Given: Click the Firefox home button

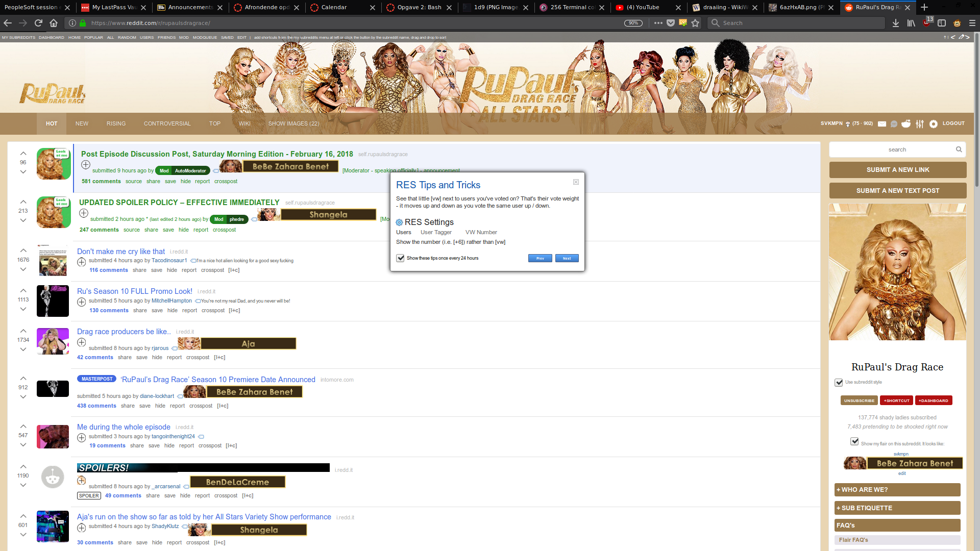Looking at the screenshot, I should point(54,23).
